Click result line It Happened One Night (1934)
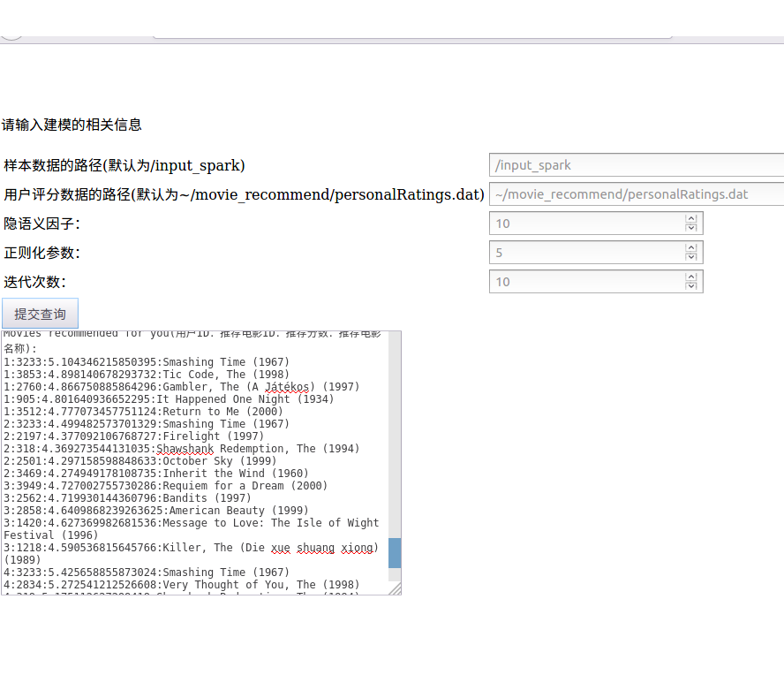The image size is (784, 675). [169, 398]
